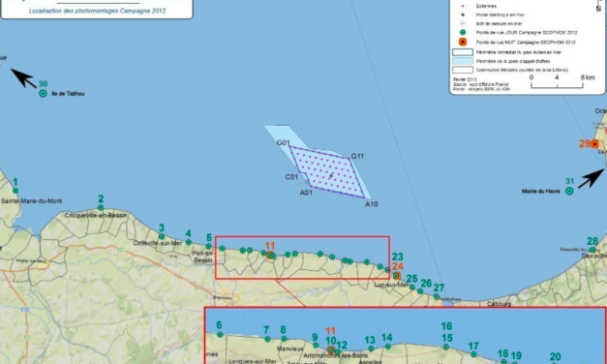Click the G01 wind farm corner label
Image resolution: width=607 pixels, height=364 pixels.
pyautogui.click(x=284, y=143)
